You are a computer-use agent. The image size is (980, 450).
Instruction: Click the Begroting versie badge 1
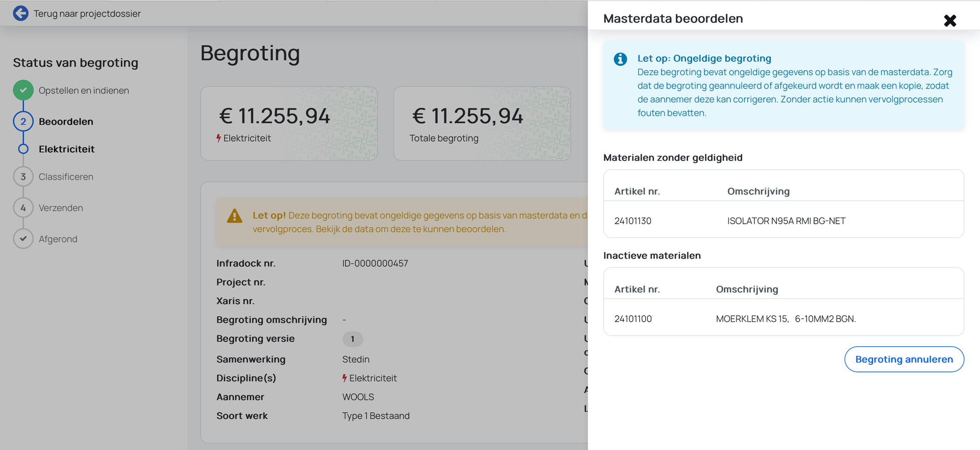(x=352, y=339)
